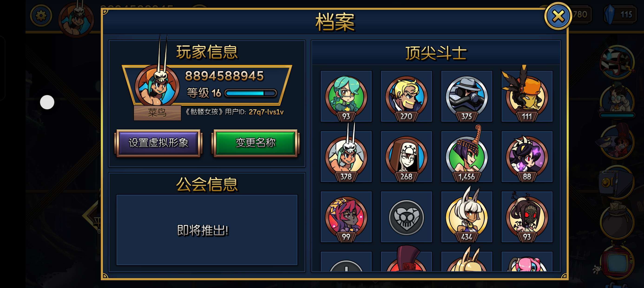
Task: Select the red-eyed masked fighter scored 93
Action: coord(527,217)
